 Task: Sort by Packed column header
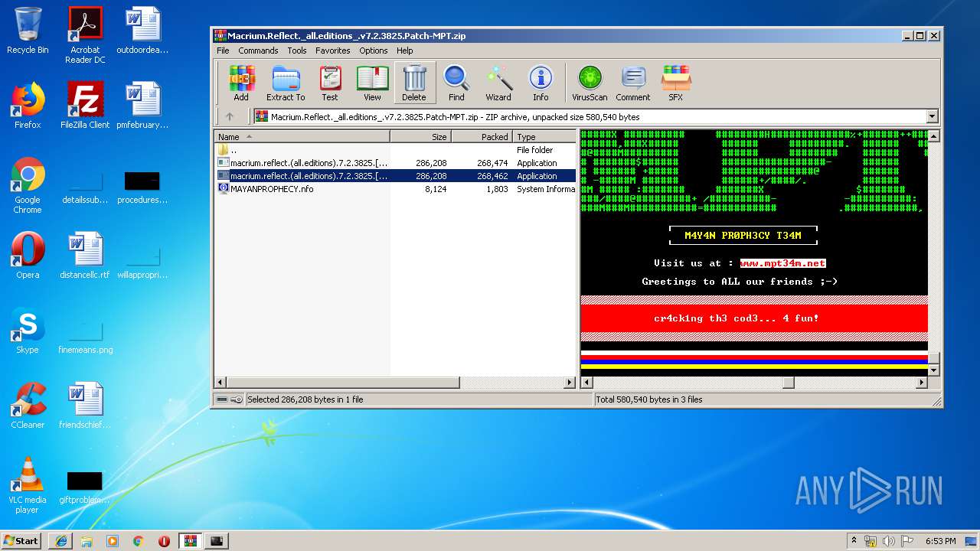point(482,137)
